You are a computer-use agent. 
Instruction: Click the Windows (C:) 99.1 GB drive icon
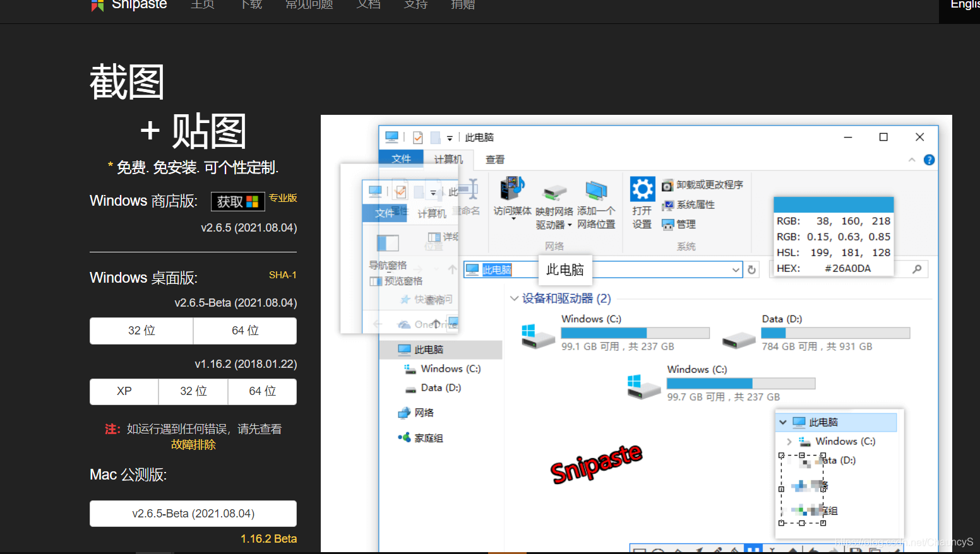pyautogui.click(x=537, y=336)
